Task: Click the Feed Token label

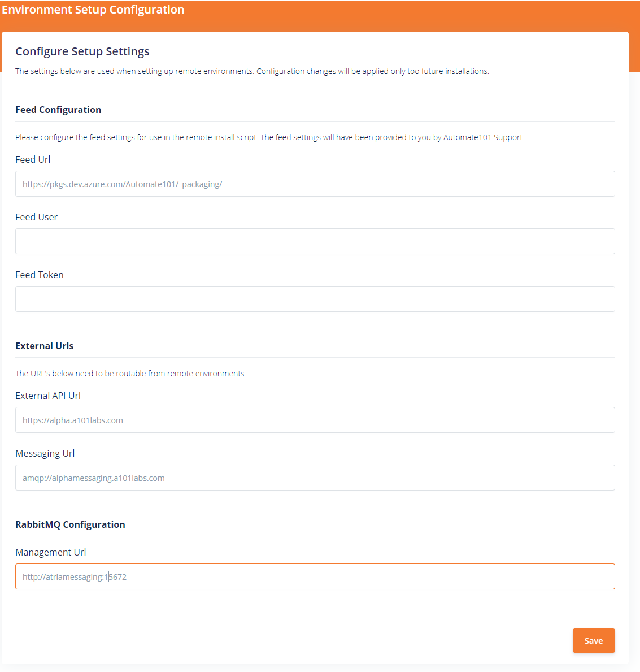Action: pos(40,275)
